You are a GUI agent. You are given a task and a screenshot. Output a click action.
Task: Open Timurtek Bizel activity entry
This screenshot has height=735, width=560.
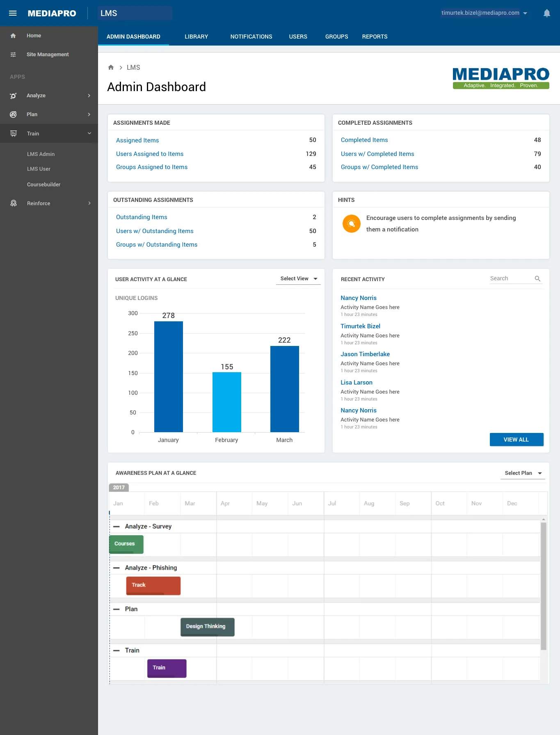tap(360, 326)
